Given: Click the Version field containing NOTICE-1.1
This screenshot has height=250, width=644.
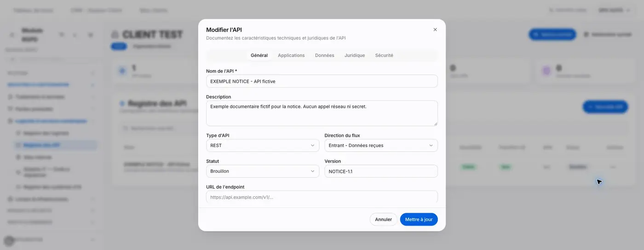Looking at the screenshot, I should pyautogui.click(x=381, y=171).
